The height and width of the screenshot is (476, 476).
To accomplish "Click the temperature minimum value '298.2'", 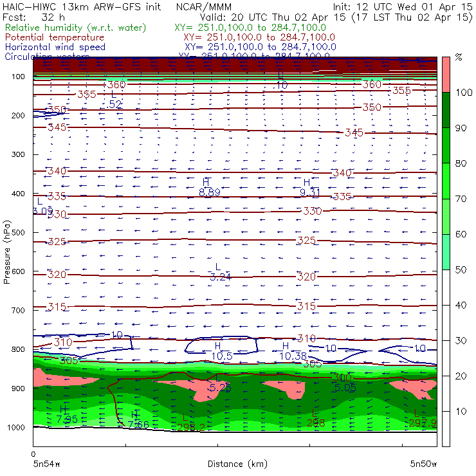I will click(x=191, y=427).
